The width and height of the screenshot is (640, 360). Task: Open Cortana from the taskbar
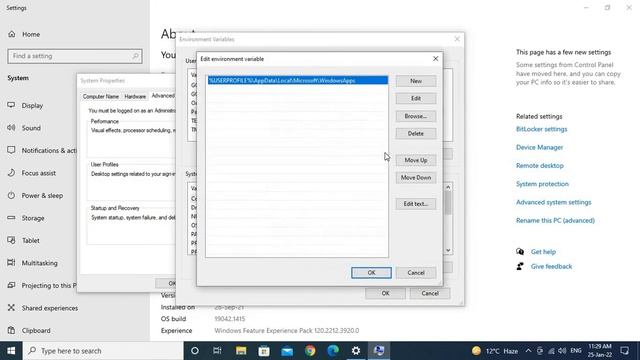(x=195, y=351)
